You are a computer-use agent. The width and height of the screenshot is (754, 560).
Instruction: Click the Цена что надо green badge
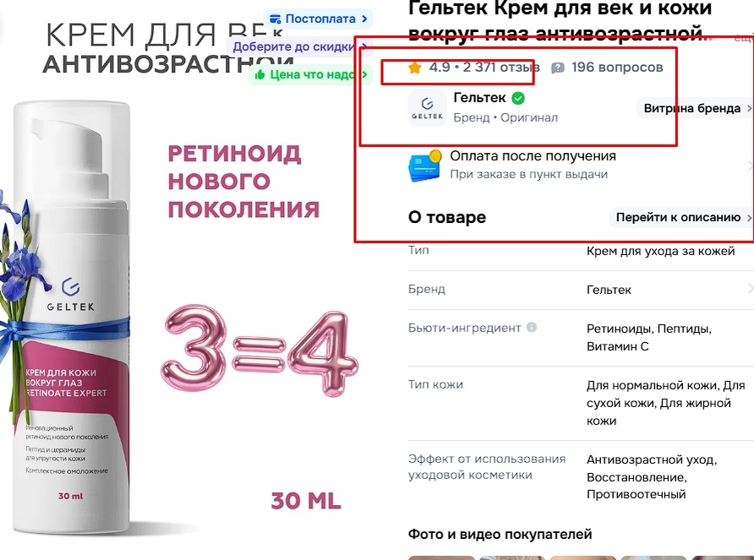click(310, 74)
